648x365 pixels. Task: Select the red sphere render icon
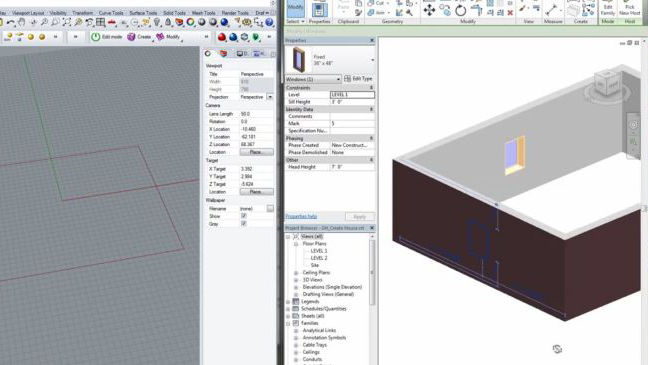(x=222, y=37)
